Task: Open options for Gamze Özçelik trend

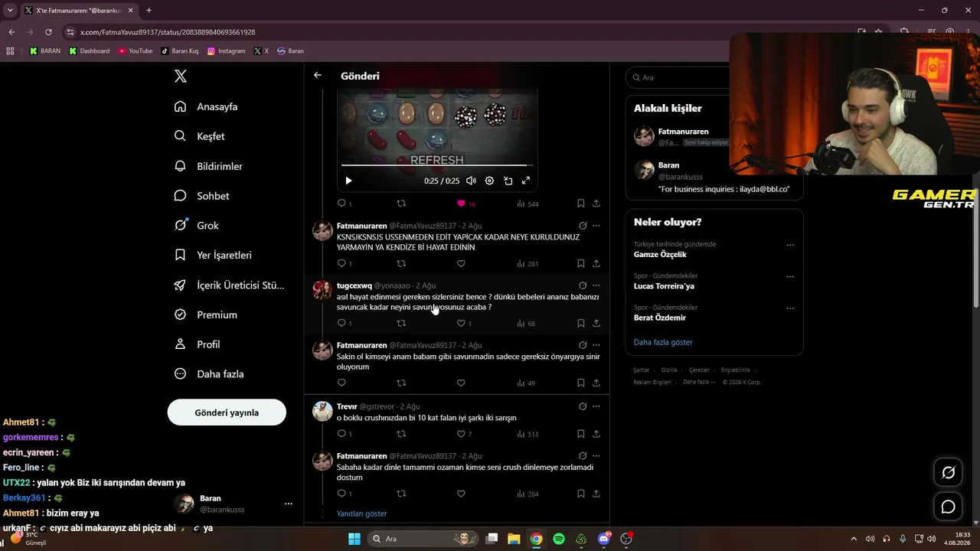Action: pos(790,246)
